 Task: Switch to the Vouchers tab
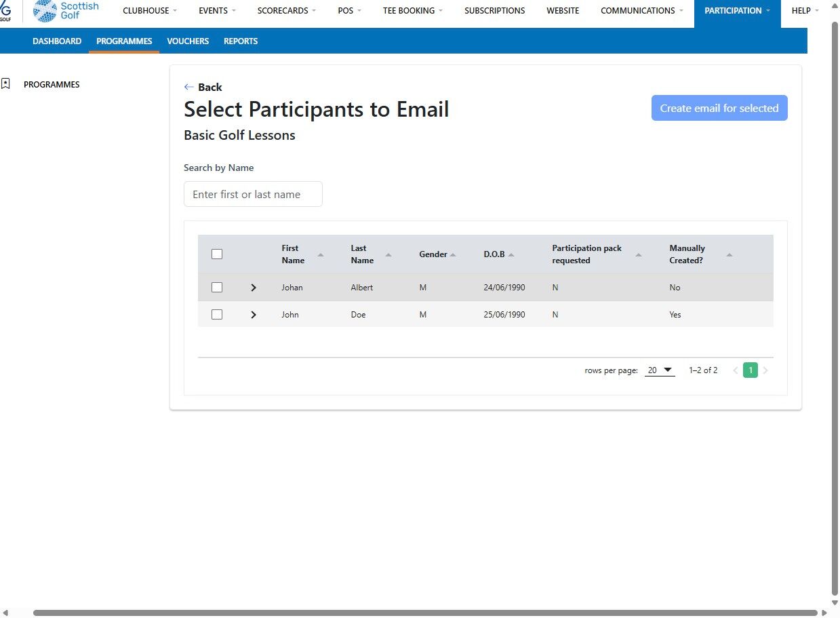(188, 41)
